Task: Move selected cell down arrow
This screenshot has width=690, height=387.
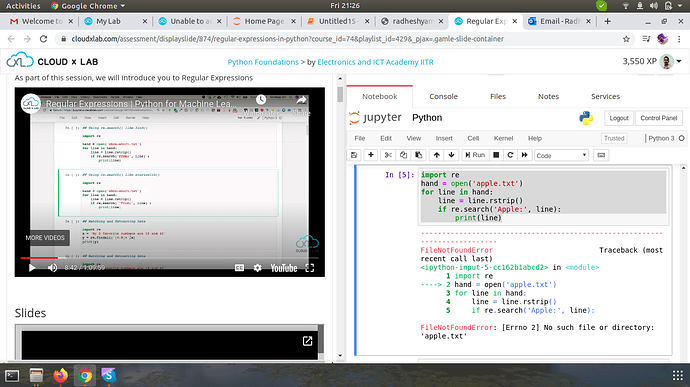Action: tap(451, 155)
